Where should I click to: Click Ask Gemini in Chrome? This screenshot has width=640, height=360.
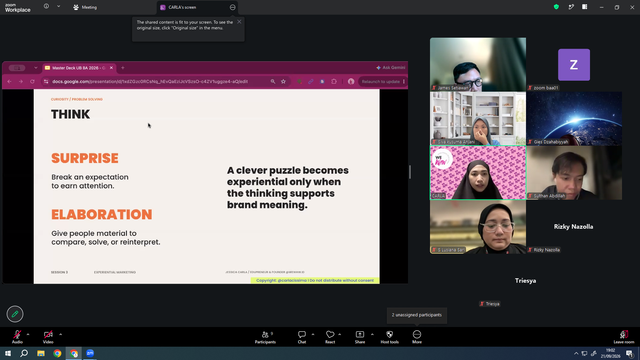391,68
